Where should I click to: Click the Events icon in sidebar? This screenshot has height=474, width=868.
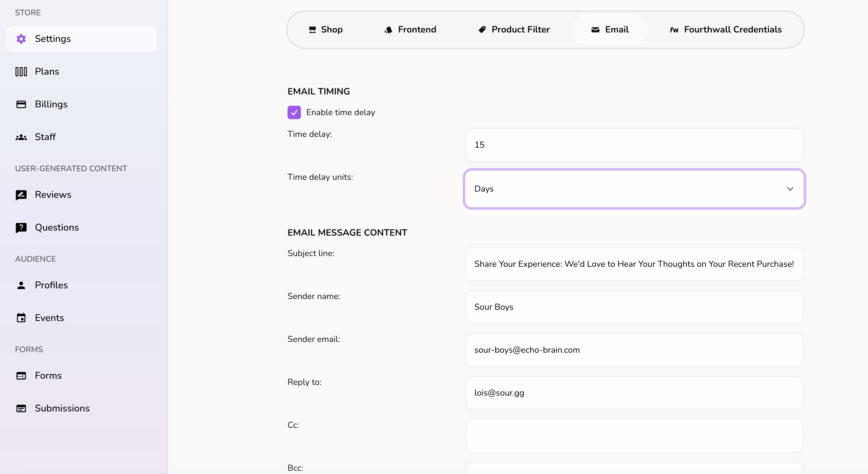coord(21,318)
